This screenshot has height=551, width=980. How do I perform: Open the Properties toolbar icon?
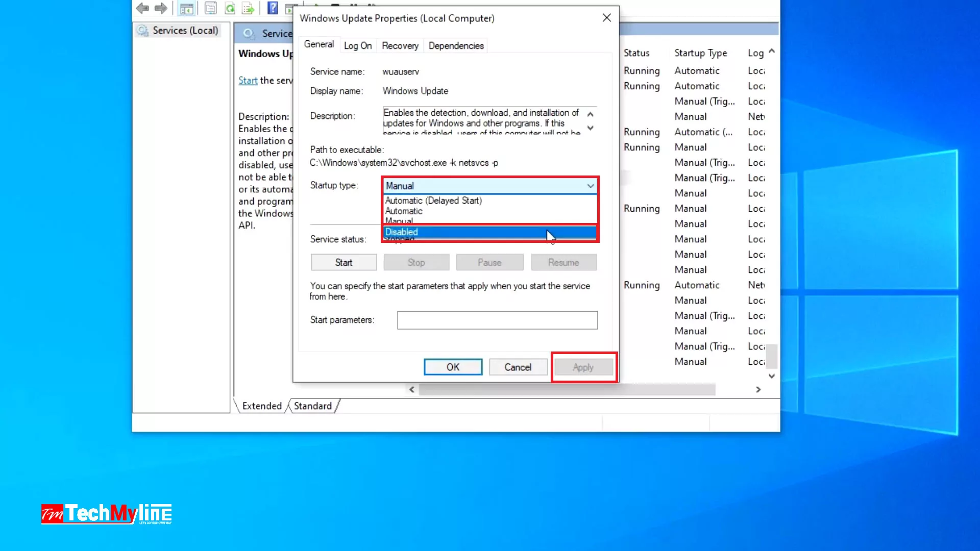210,8
